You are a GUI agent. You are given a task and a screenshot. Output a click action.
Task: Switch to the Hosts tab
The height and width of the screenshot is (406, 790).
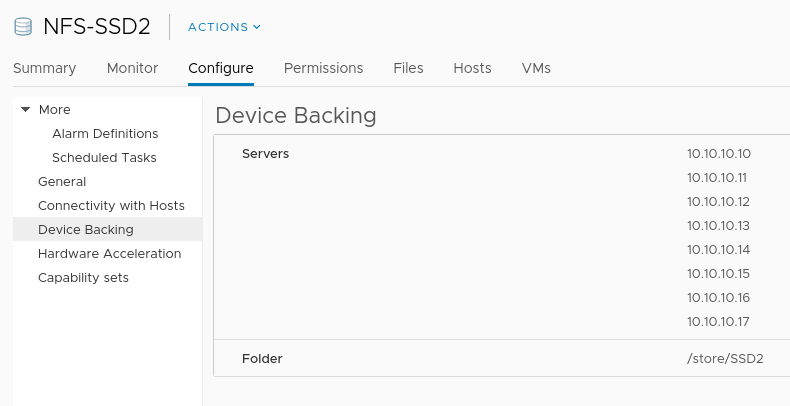[472, 68]
